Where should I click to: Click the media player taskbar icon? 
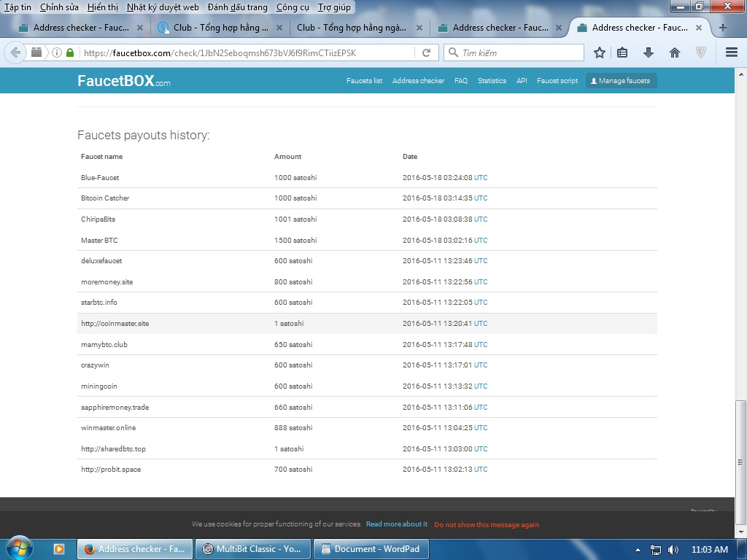pyautogui.click(x=58, y=549)
